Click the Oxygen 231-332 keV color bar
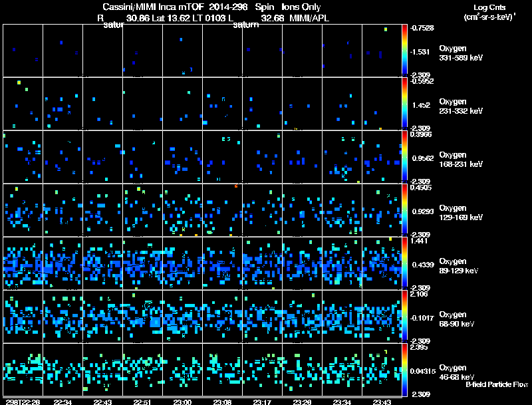Viewport: 532px width, 405px height. click(405, 104)
